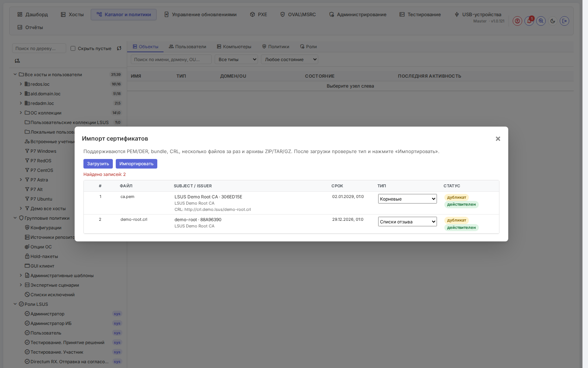Open Управление обновлениями menu
Screen dimensions: 588x368
click(x=200, y=14)
